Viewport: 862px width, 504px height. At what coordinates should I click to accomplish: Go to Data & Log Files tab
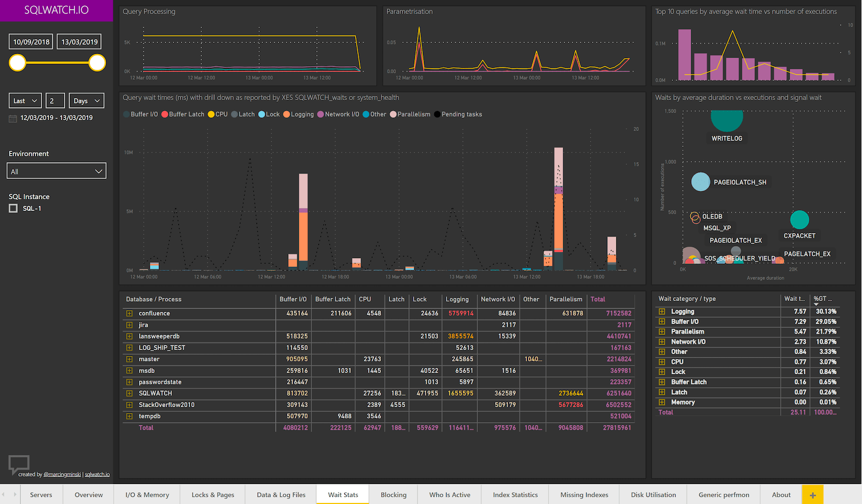[x=281, y=495]
